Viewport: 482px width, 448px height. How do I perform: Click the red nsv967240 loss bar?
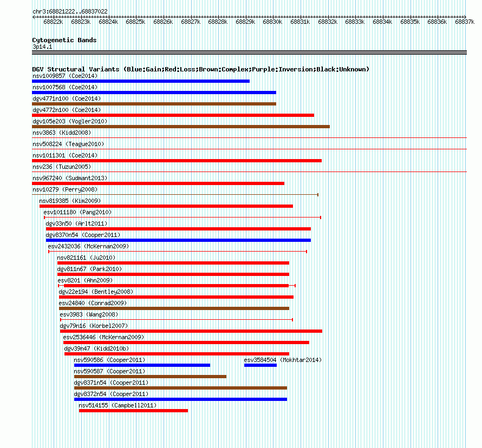pyautogui.click(x=158, y=183)
